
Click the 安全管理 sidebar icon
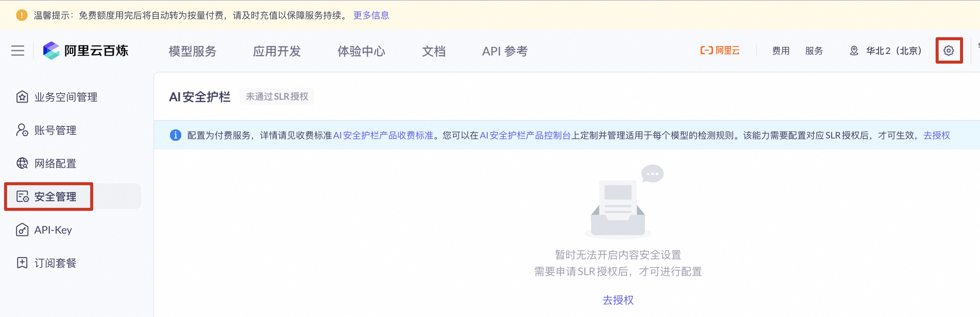pyautogui.click(x=22, y=196)
